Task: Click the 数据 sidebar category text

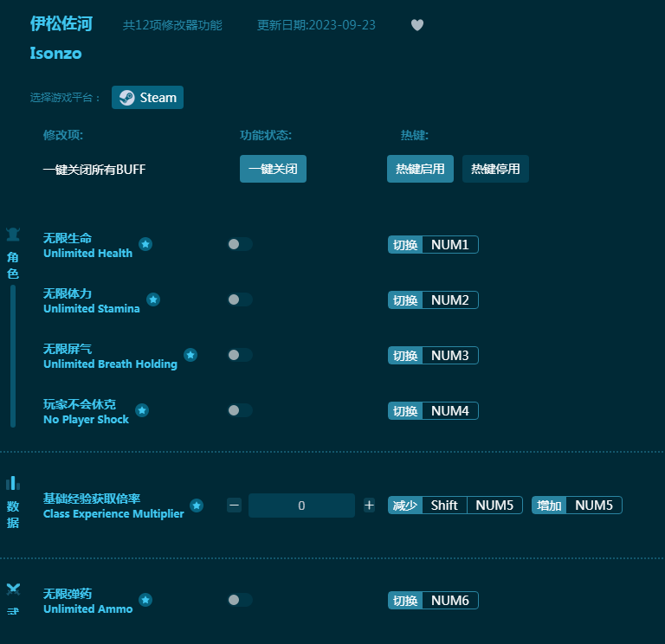Action: click(x=13, y=514)
